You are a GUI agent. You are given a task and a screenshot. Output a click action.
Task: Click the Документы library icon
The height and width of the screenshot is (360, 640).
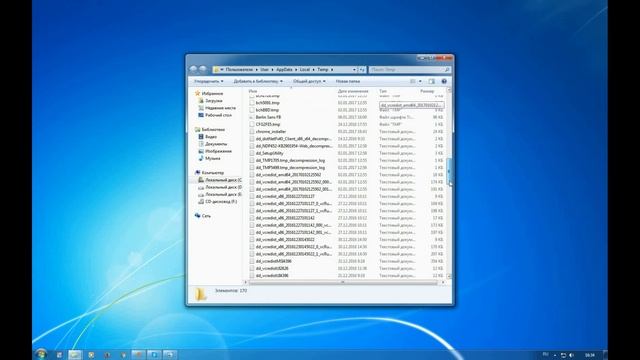pos(201,144)
